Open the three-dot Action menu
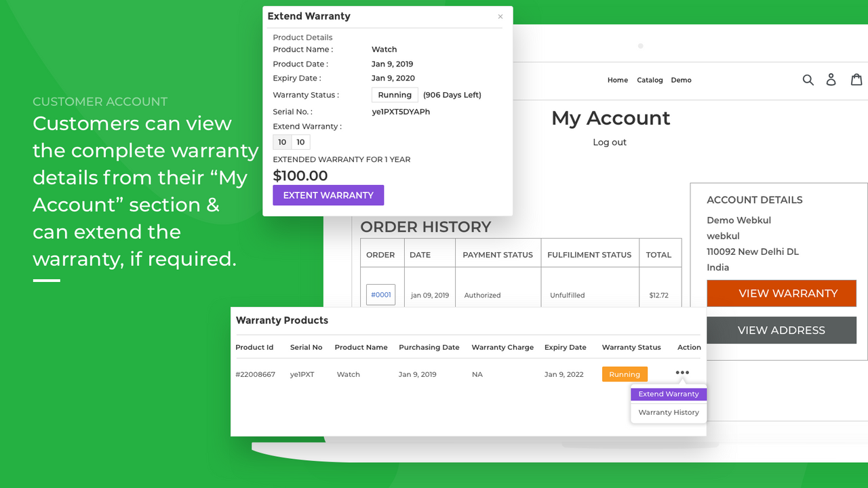 pyautogui.click(x=682, y=373)
